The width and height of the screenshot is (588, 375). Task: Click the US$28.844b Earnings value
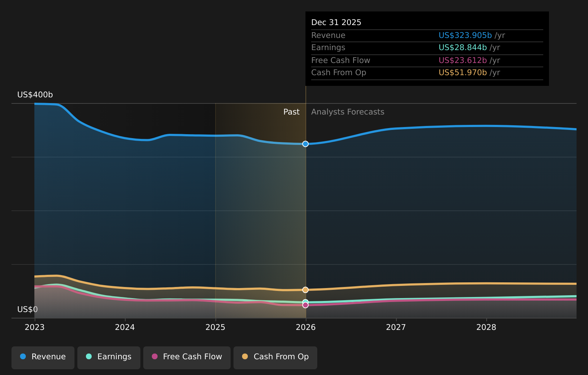pyautogui.click(x=462, y=47)
